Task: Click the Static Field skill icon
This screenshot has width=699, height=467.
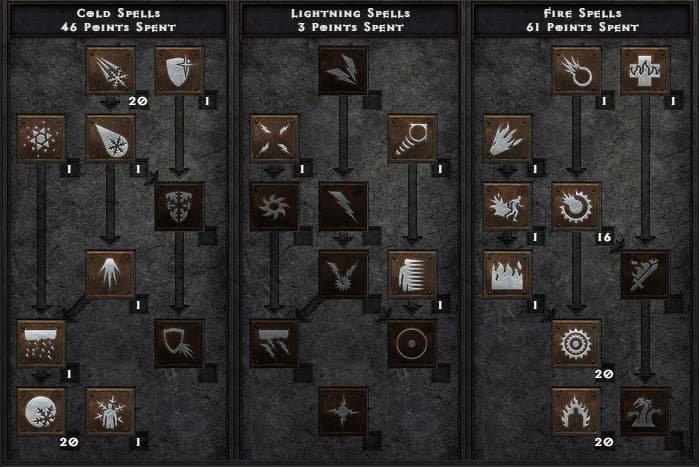Action: coord(274,139)
